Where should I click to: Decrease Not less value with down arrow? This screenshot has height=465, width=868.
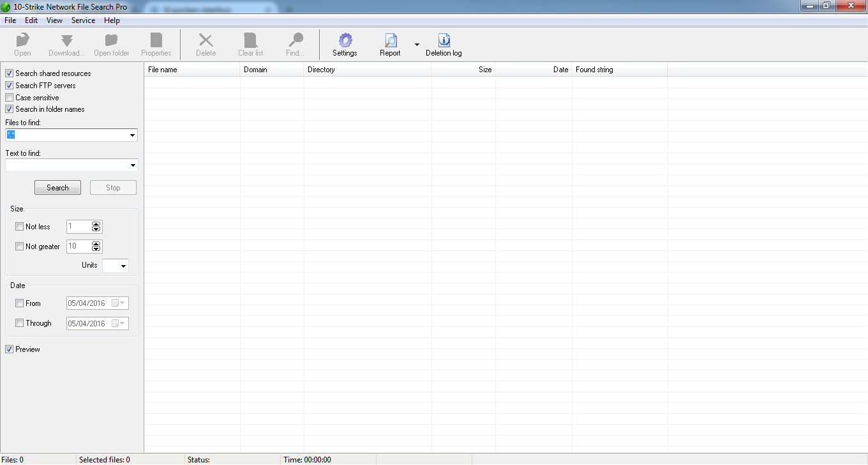coord(96,230)
